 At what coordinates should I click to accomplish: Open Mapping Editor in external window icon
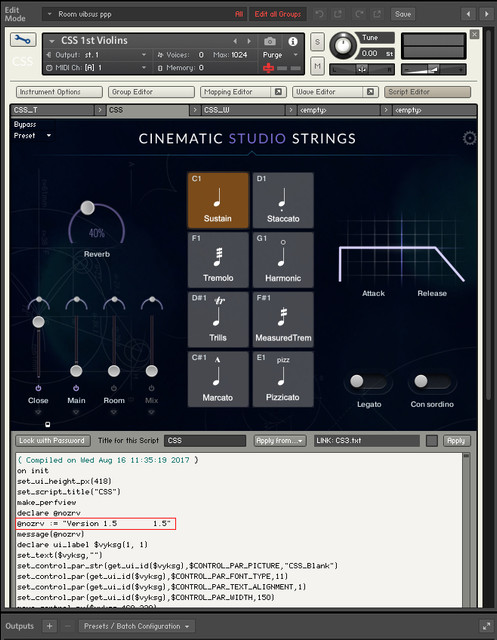(x=278, y=92)
